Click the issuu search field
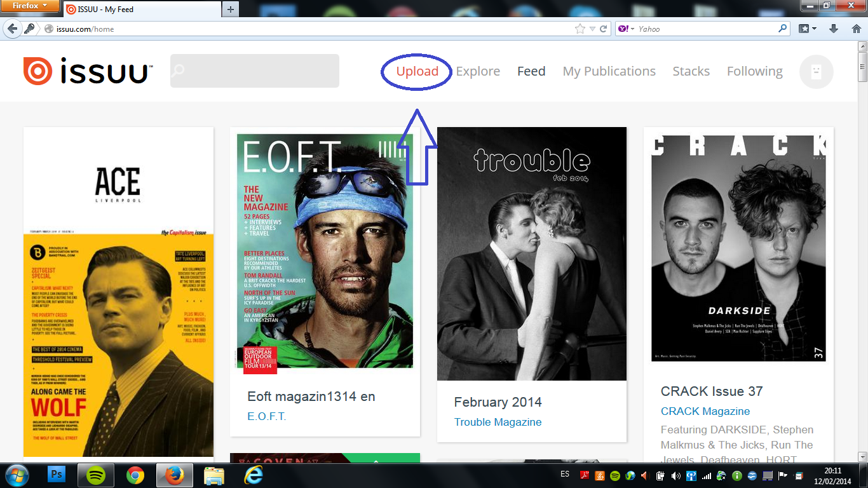This screenshot has width=868, height=488. click(255, 71)
